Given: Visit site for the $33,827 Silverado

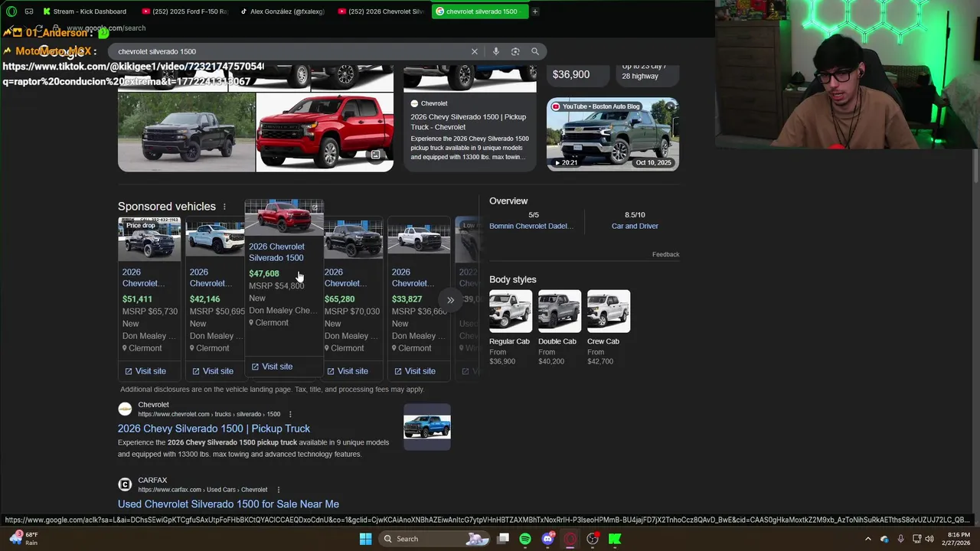Looking at the screenshot, I should coord(415,371).
